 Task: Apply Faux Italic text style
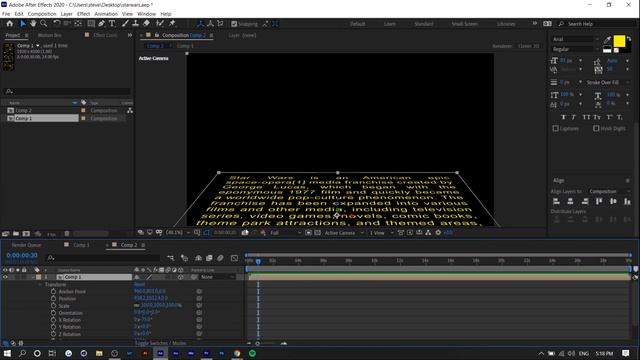click(x=573, y=117)
